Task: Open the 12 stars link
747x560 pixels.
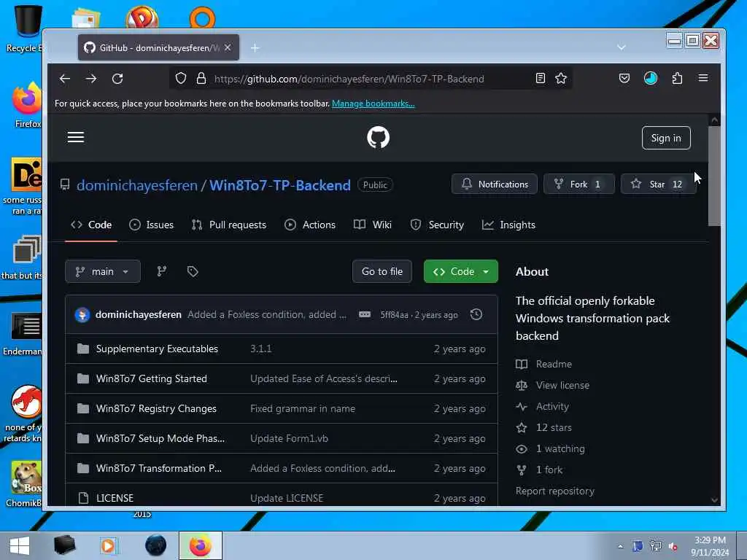Action: pos(554,427)
